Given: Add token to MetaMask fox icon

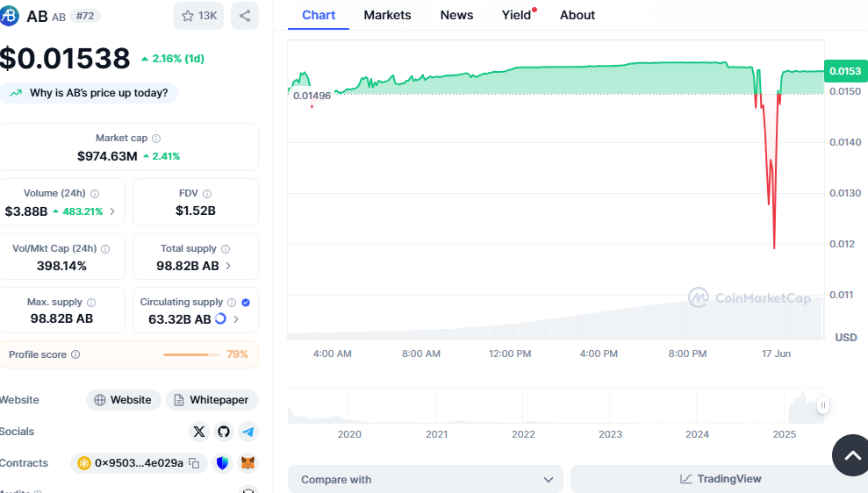Looking at the screenshot, I should (x=248, y=463).
